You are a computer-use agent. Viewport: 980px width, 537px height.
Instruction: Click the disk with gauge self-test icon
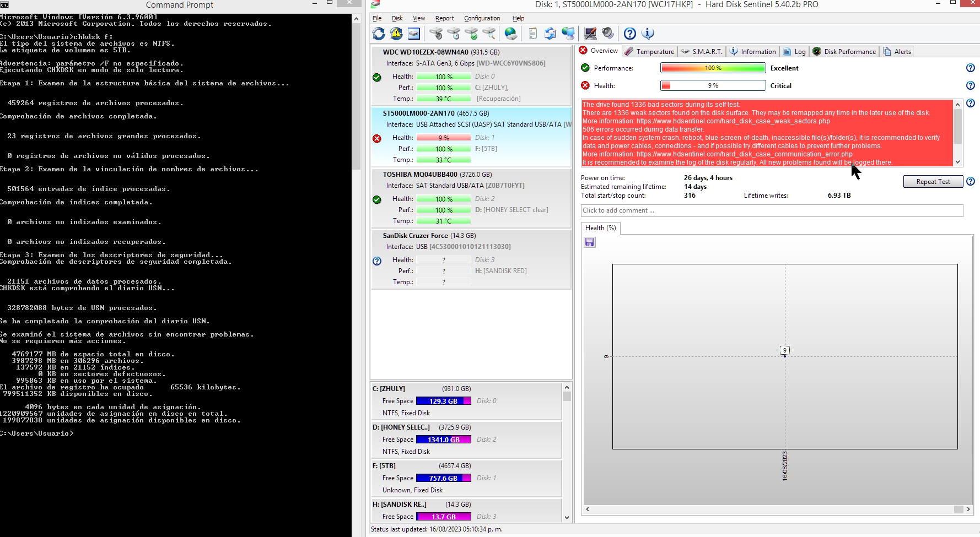point(436,34)
